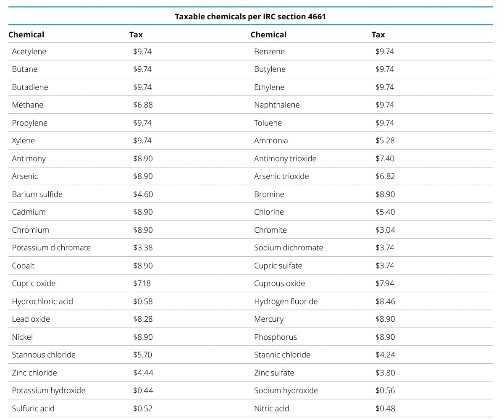Select the Stannic chloride cell
The image size is (504, 420).
tap(282, 355)
